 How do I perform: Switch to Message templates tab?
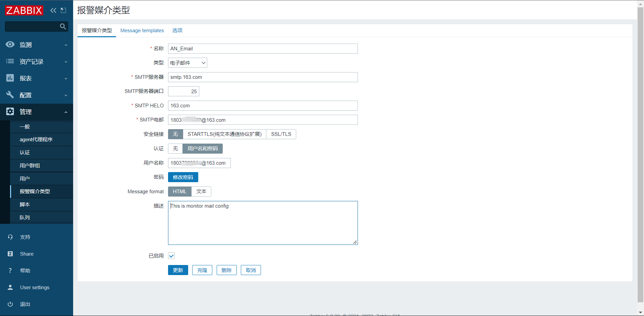pyautogui.click(x=142, y=30)
